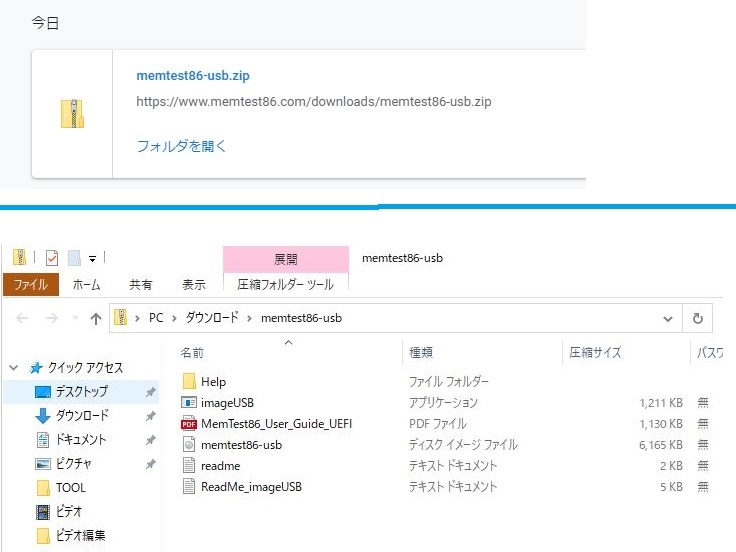This screenshot has height=552, width=736.
Task: Click the ディスク イメージ ファイル type cell
Action: (x=463, y=445)
